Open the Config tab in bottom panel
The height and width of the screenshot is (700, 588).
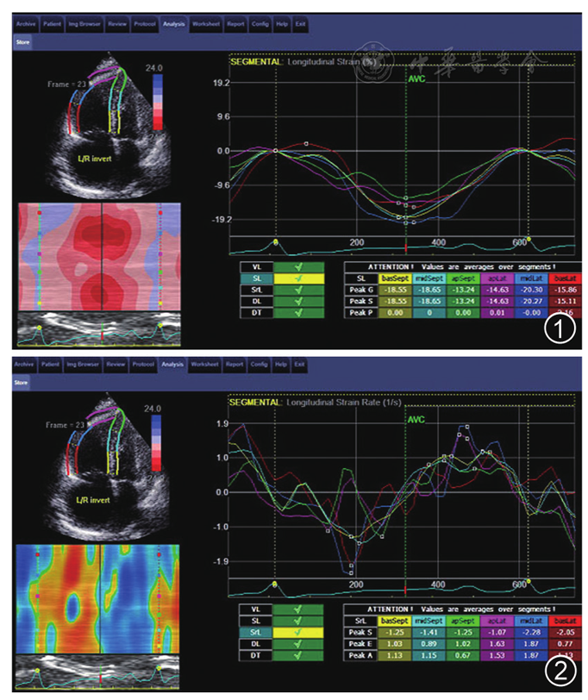point(260,365)
